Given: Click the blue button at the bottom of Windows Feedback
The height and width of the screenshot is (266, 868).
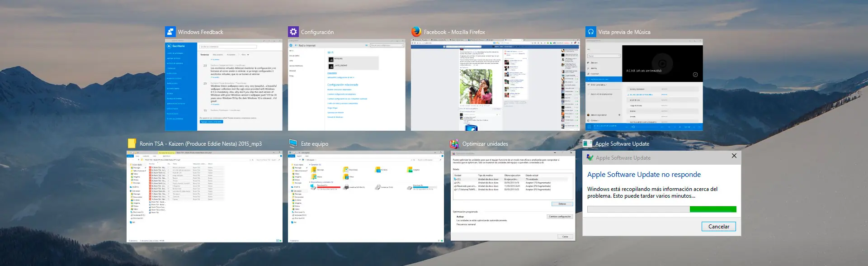Looking at the screenshot, I should coord(211,122).
